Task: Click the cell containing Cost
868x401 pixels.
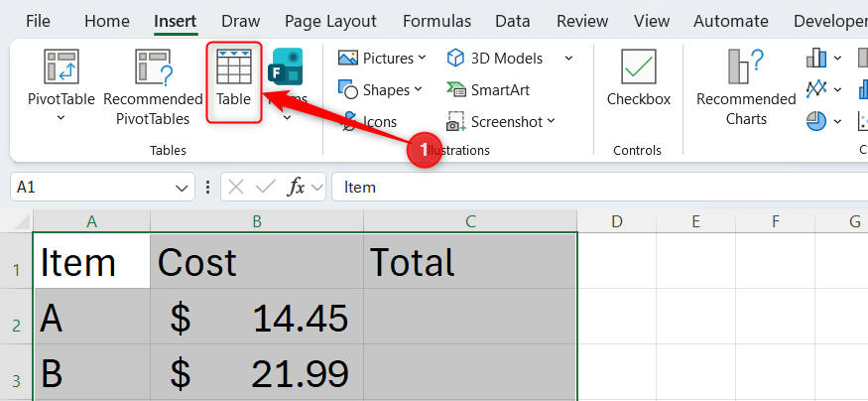Action: (257, 261)
